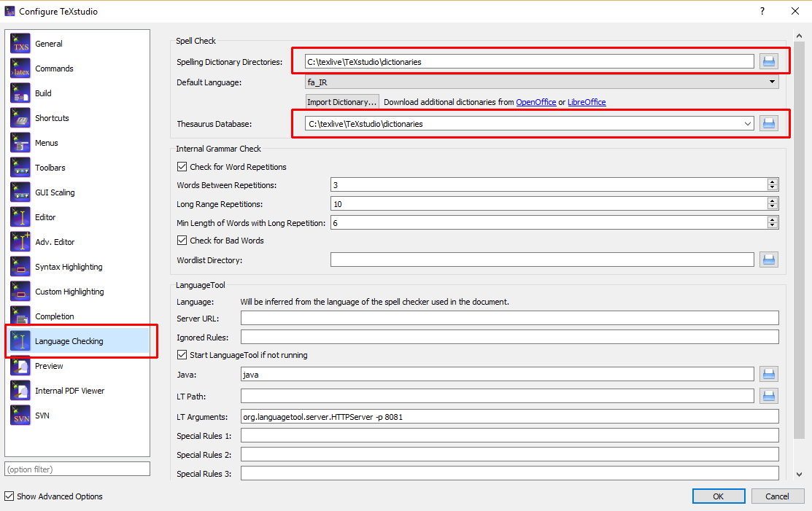Click the Wordlist Directory input field
This screenshot has width=812, height=511.
tap(542, 260)
